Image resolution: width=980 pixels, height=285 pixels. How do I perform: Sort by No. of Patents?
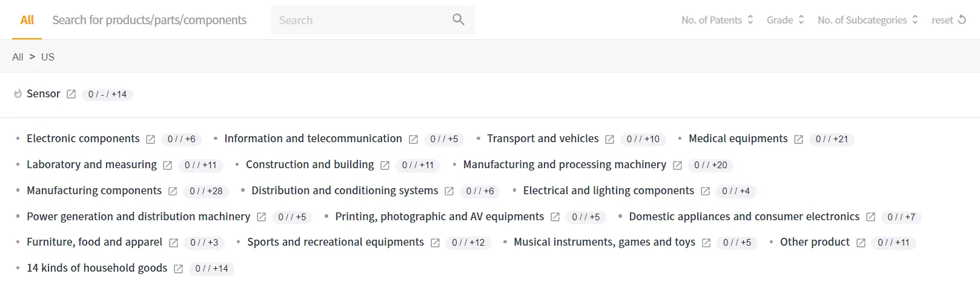pos(717,20)
